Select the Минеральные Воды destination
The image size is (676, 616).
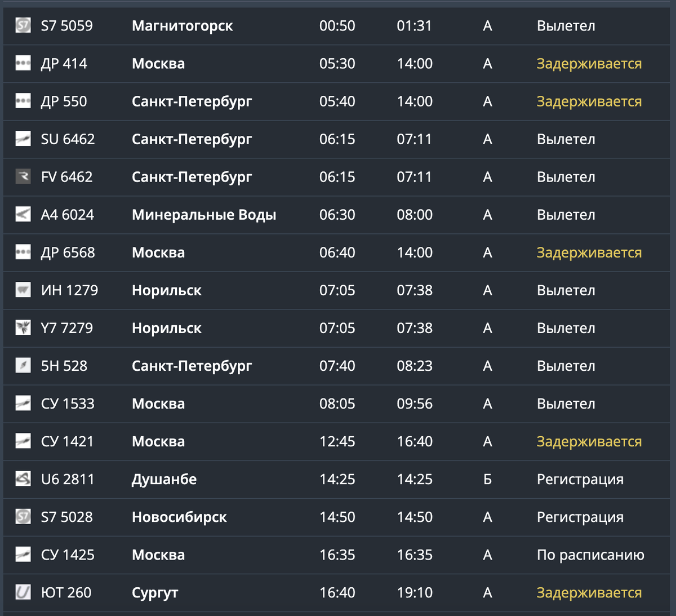coord(204,215)
